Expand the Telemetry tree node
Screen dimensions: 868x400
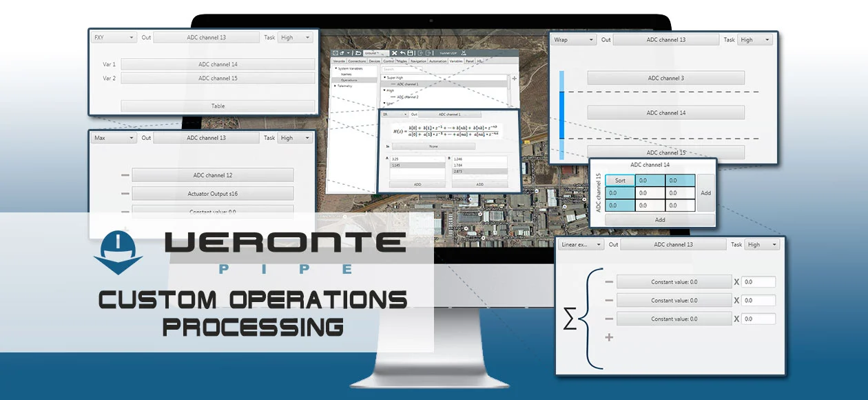pos(335,86)
